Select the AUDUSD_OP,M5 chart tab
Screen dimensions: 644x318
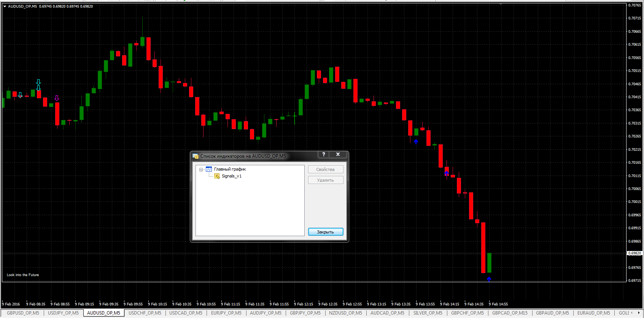(x=103, y=313)
